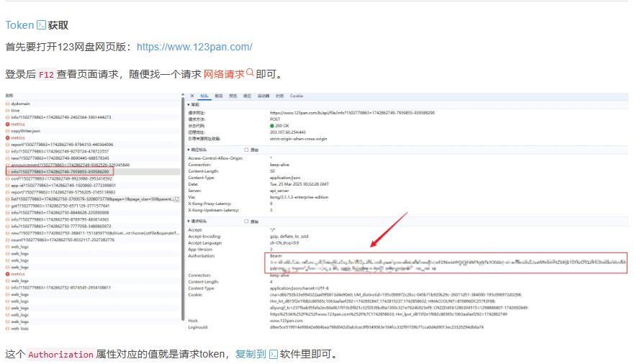The image size is (640, 364).
Task: Click the request URL value under 常规
Action: pyautogui.click(x=352, y=113)
